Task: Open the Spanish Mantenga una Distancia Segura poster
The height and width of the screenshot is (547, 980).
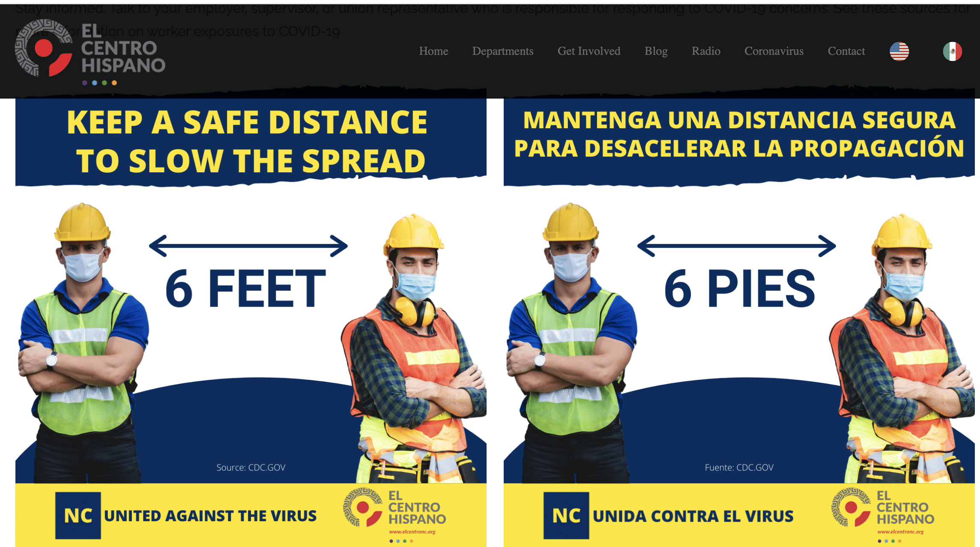Action: pyautogui.click(x=739, y=322)
